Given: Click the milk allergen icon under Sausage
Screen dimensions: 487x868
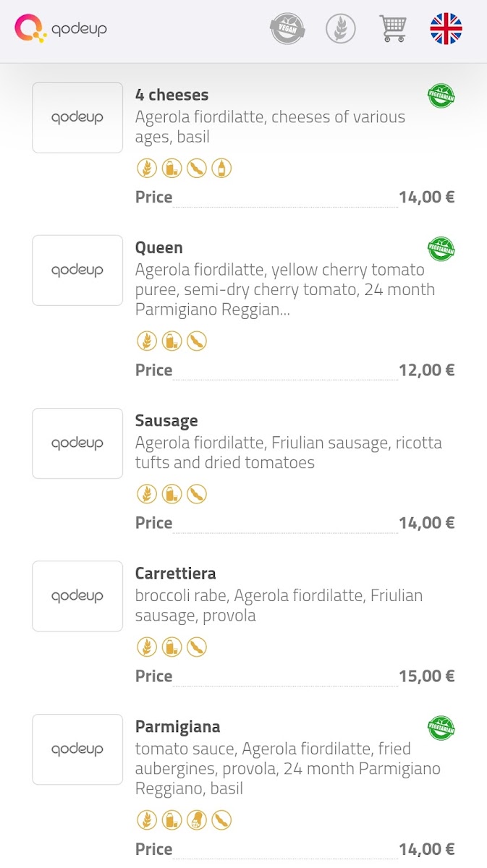Looking at the screenshot, I should [x=171, y=494].
